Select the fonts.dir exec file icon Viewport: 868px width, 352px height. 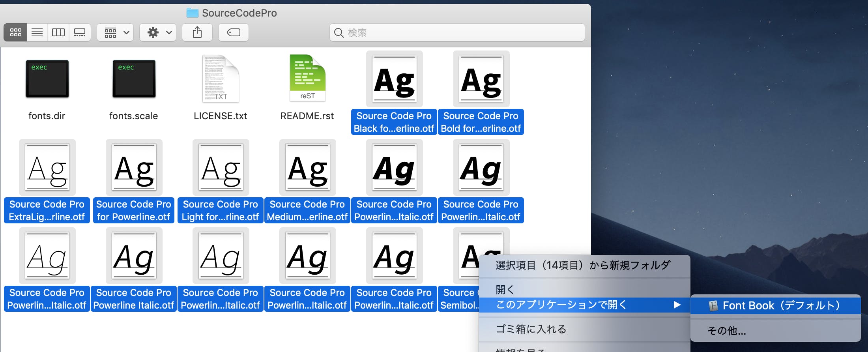coord(47,79)
